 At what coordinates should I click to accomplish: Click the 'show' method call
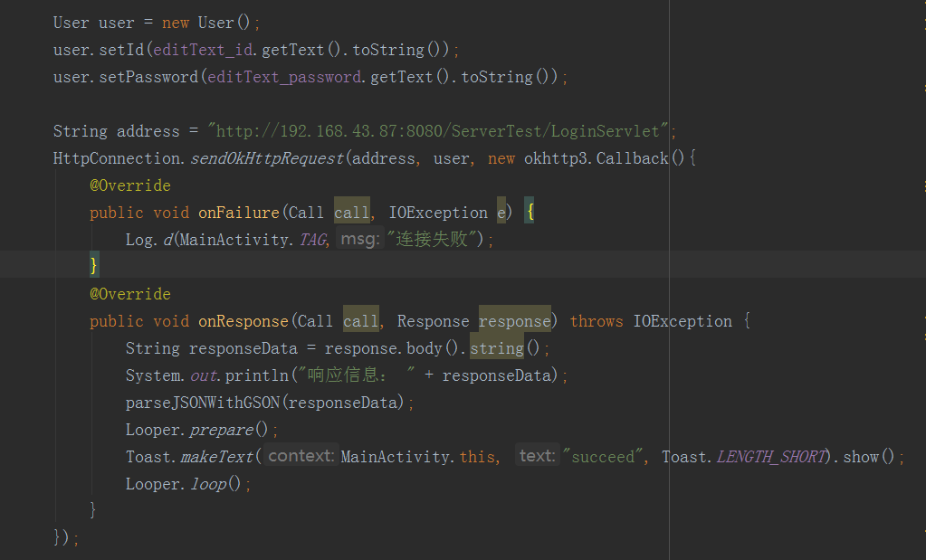pos(861,458)
